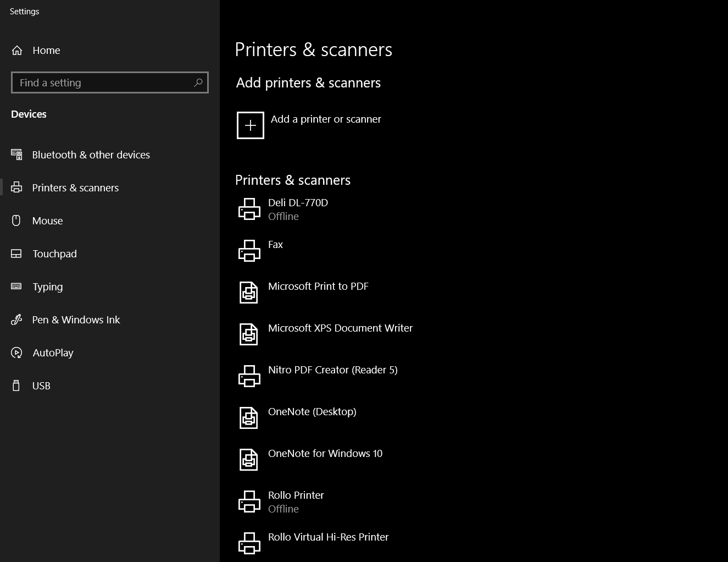The image size is (728, 562).
Task: Open the USB settings page
Action: tap(41, 386)
